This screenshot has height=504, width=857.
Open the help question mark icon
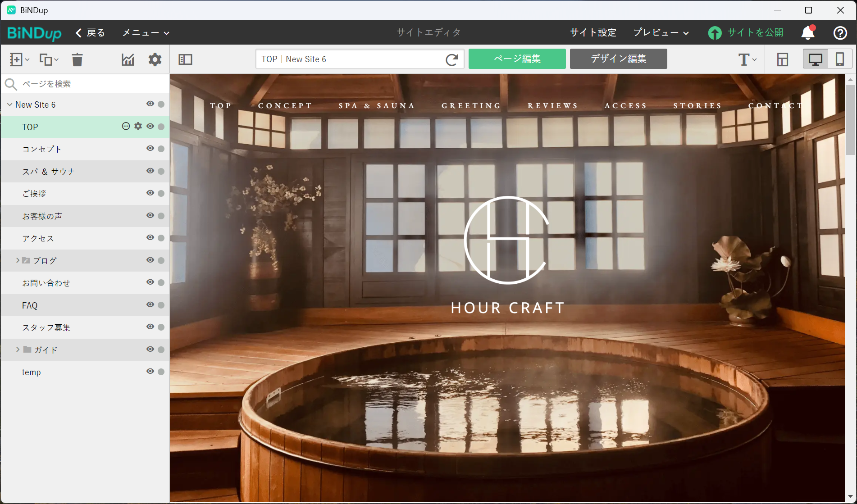point(840,32)
